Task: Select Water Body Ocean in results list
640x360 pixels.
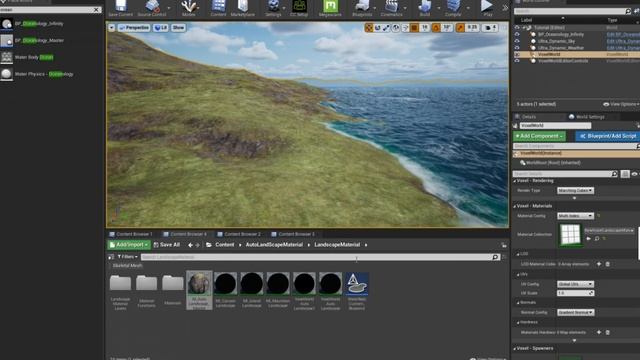Action: pos(34,57)
